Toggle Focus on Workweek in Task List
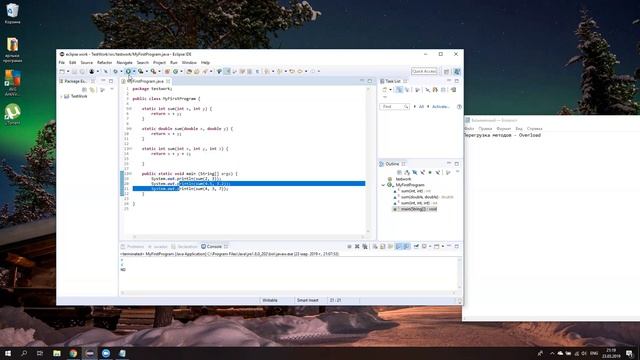640x360 pixels. point(418,90)
